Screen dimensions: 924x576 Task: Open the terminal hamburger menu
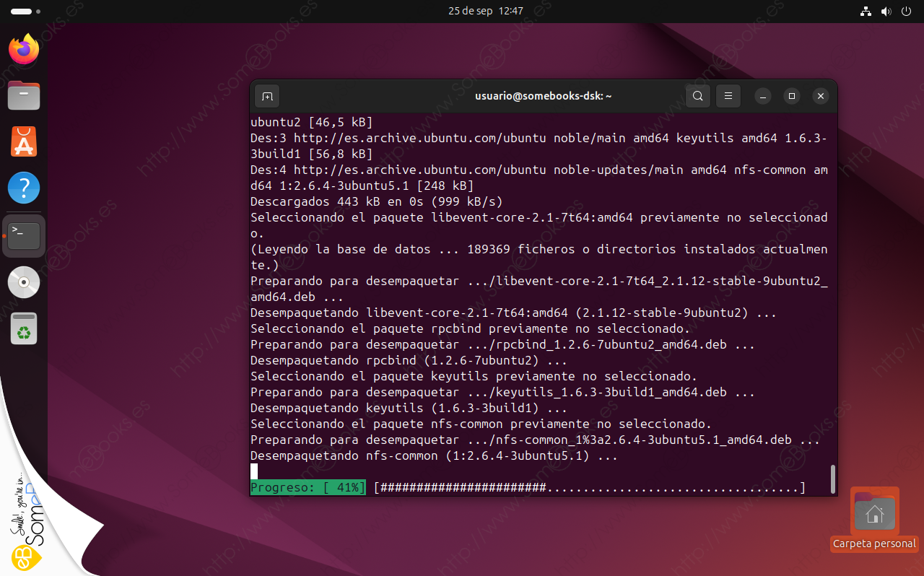click(728, 96)
